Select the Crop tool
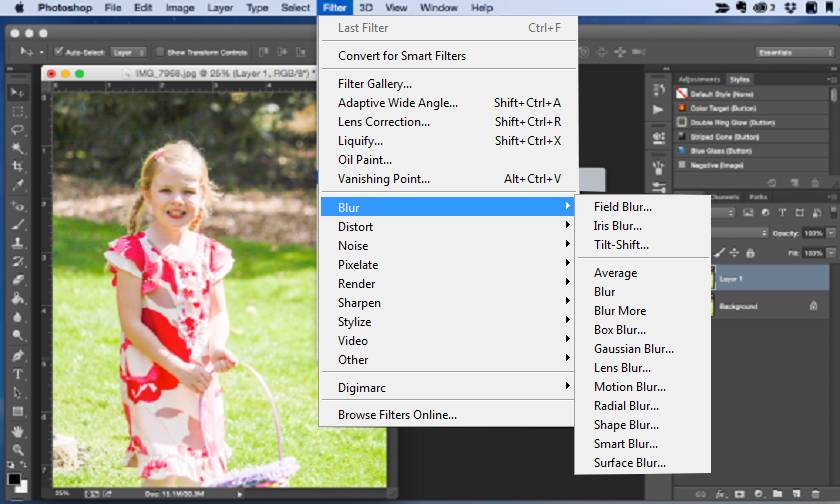The image size is (840, 504). (17, 167)
